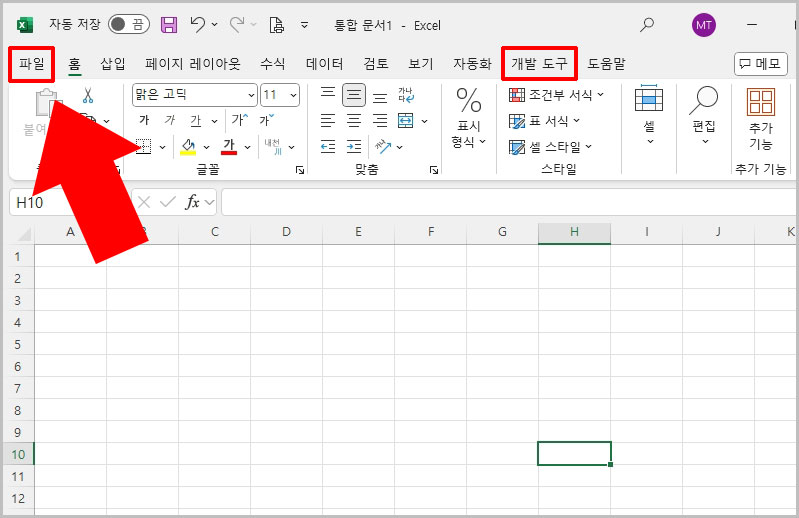This screenshot has width=799, height=518.
Task: Decrease font size
Action: click(x=267, y=120)
